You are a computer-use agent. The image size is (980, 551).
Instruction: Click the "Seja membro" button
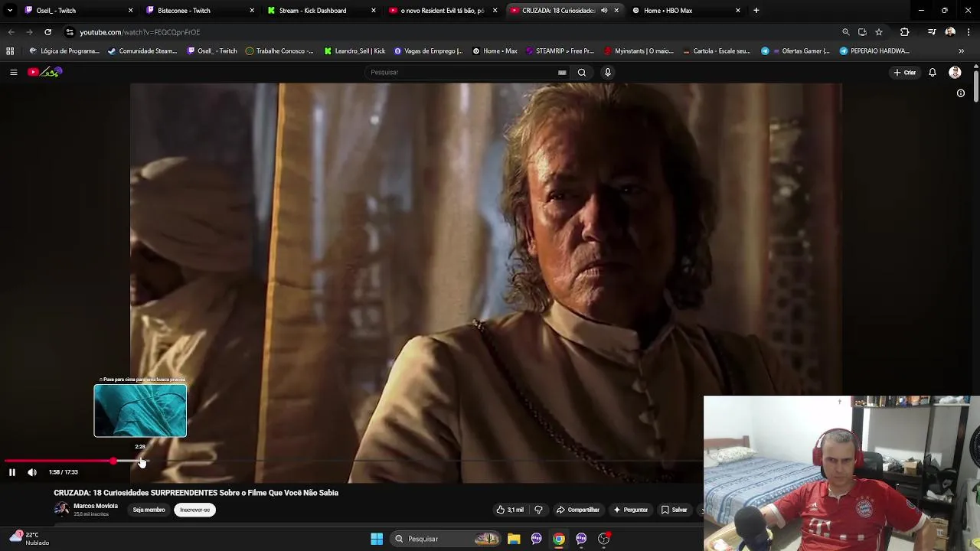click(x=149, y=510)
